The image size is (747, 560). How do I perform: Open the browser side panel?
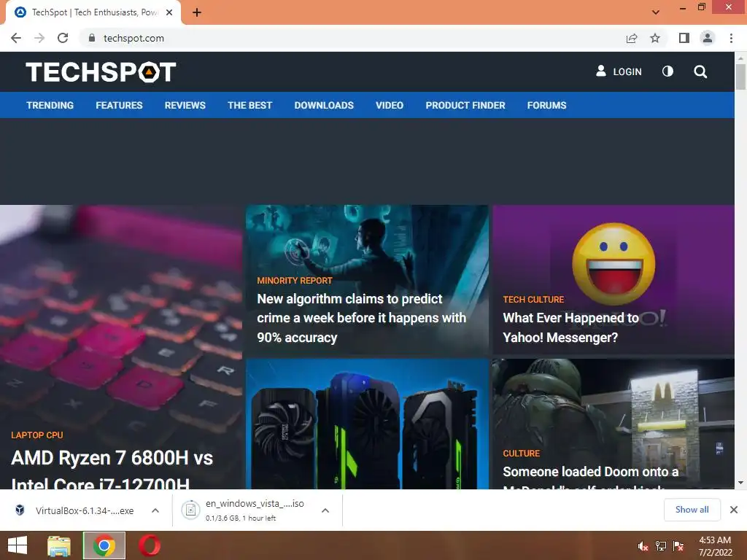(684, 38)
